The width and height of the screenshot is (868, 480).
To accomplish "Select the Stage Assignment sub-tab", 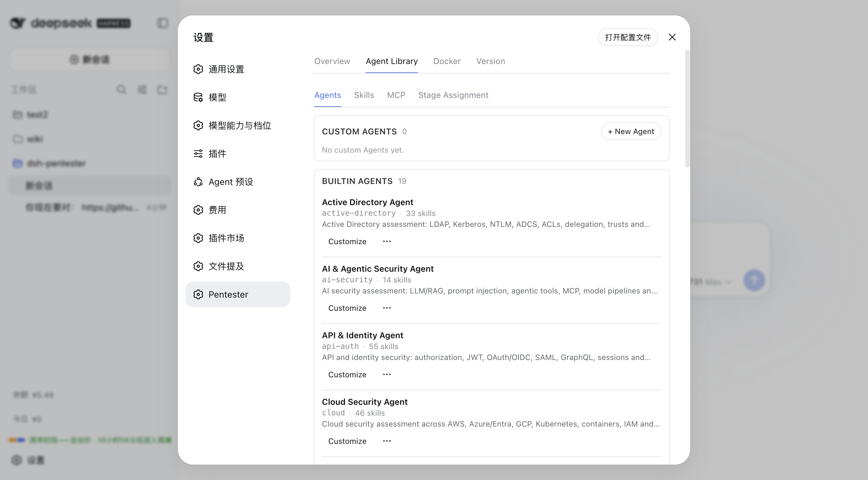I will point(453,95).
